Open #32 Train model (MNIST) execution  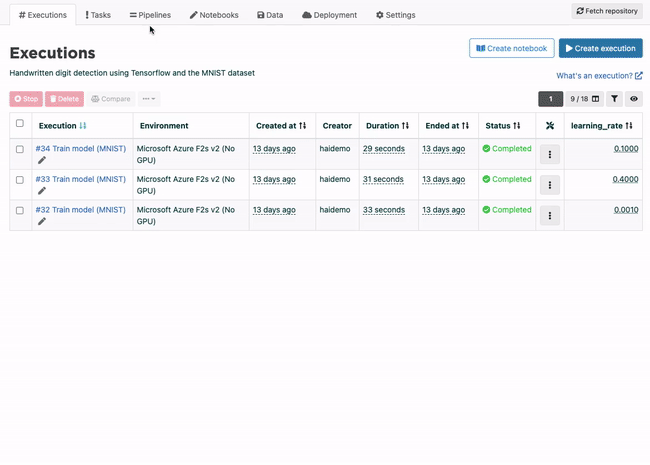click(80, 210)
